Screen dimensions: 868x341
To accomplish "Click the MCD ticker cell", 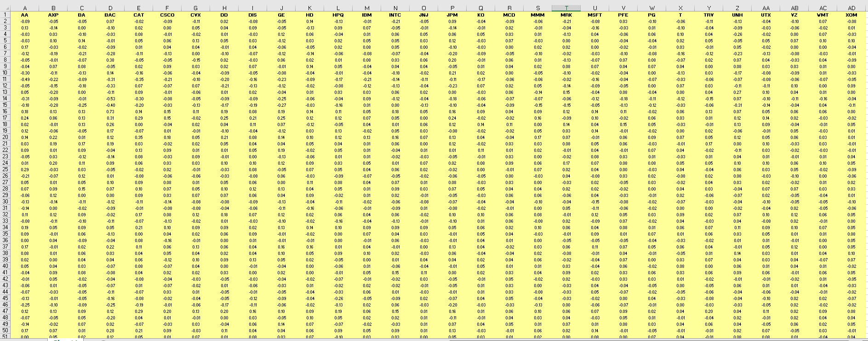I will tap(509, 15).
